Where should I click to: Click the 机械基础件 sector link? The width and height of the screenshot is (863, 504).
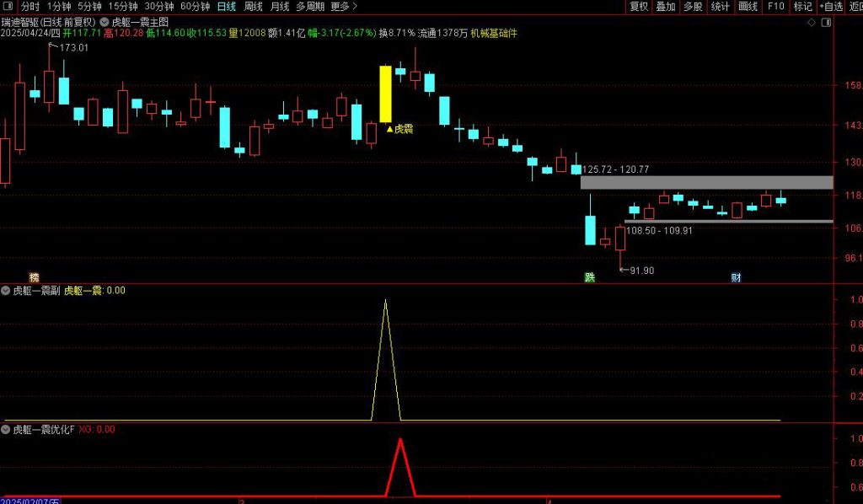point(493,33)
